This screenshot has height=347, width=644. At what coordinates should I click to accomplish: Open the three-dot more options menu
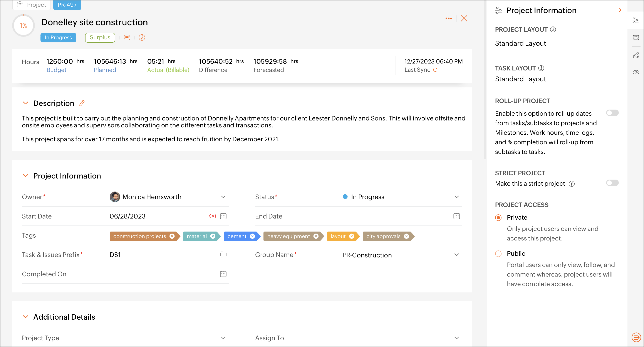[x=448, y=18]
